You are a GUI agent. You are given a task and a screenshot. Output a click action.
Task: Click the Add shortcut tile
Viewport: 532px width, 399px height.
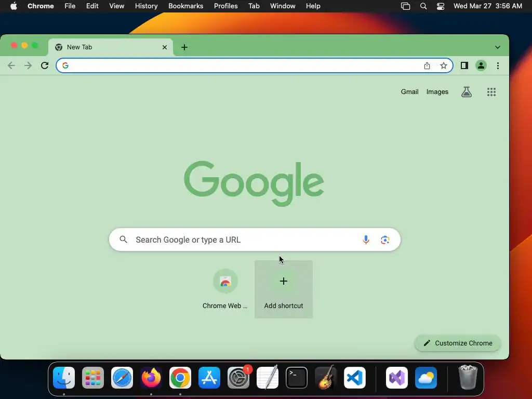[284, 289]
